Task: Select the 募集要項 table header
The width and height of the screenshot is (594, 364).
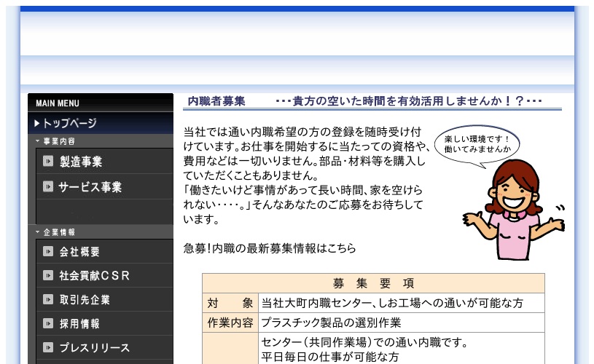Action: click(x=373, y=283)
